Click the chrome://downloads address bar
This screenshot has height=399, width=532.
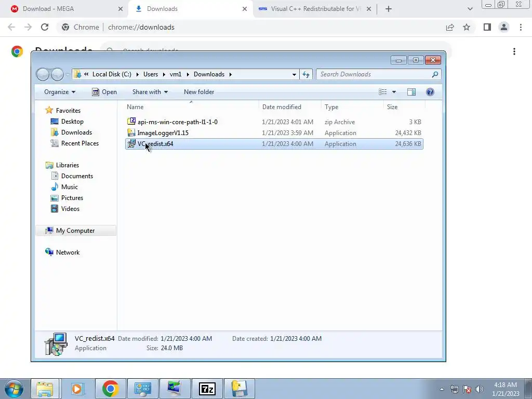click(251, 27)
